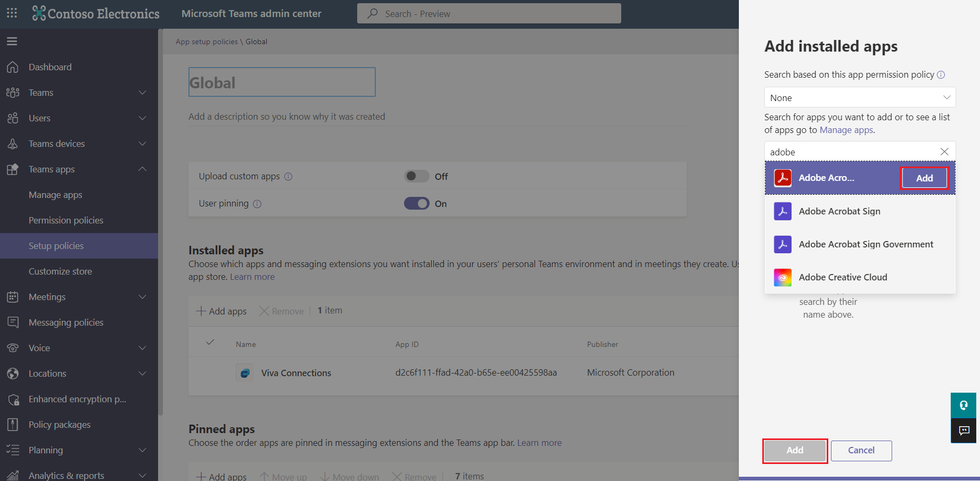Click Learn more under Pinned apps

pyautogui.click(x=539, y=443)
